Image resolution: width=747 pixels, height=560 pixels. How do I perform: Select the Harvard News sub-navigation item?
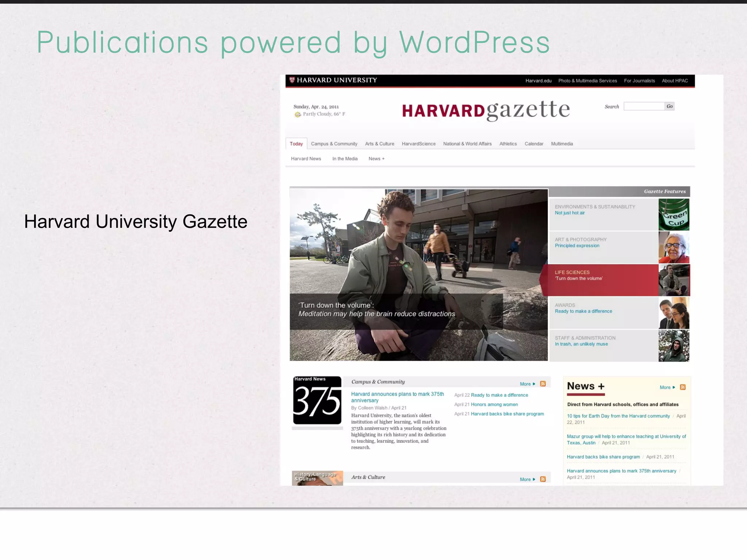[x=306, y=159]
